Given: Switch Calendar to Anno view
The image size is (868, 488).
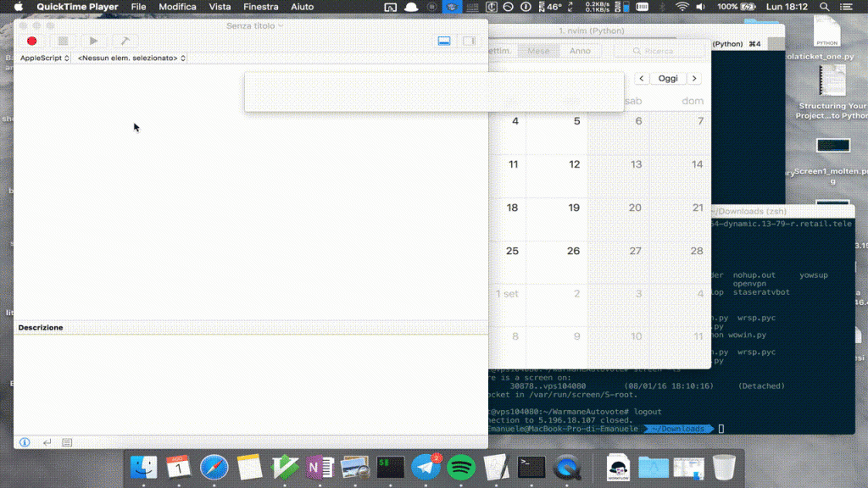Looking at the screenshot, I should click(580, 51).
